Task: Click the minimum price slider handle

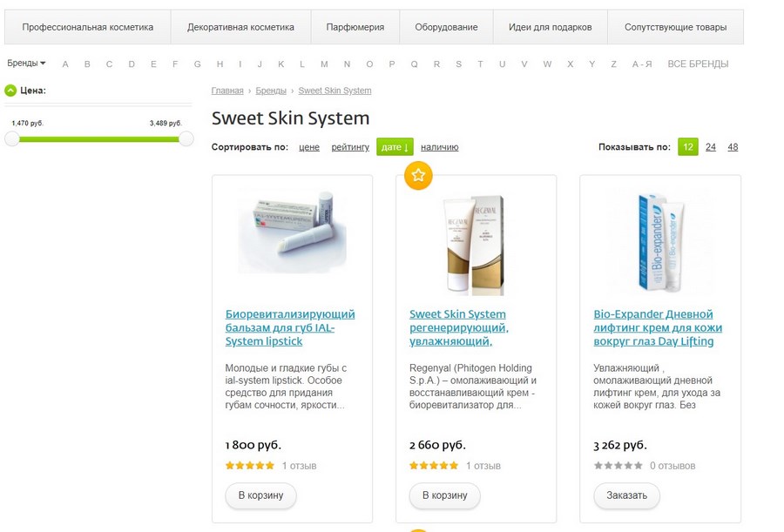Action: pyautogui.click(x=12, y=139)
